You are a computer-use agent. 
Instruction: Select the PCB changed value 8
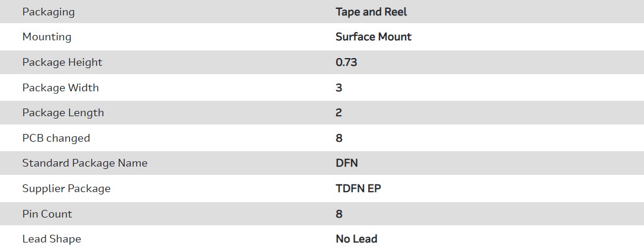pos(339,138)
